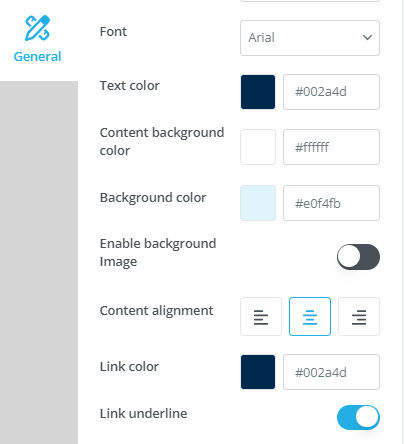Edit the #ffffff content background field
405x444 pixels.
(x=331, y=147)
